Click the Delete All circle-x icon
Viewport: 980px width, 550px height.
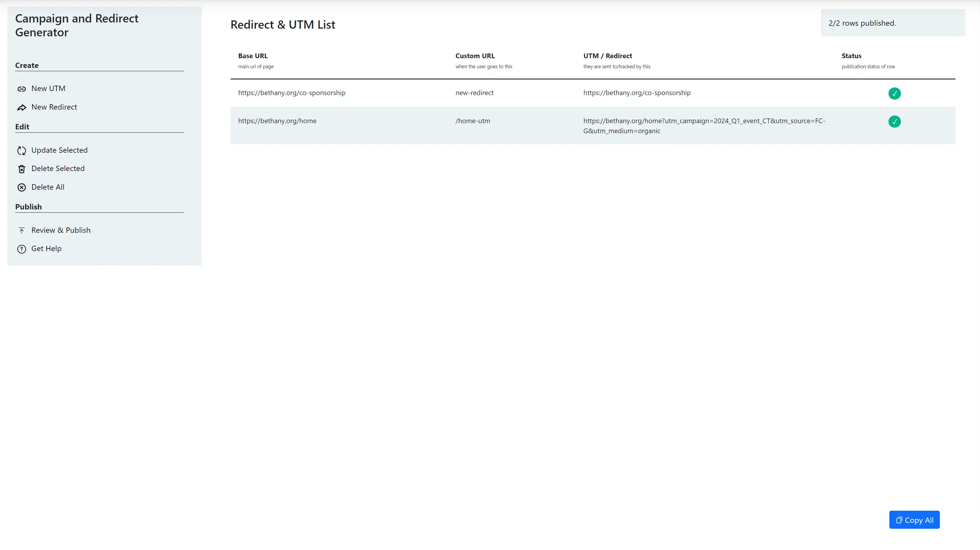(x=22, y=187)
